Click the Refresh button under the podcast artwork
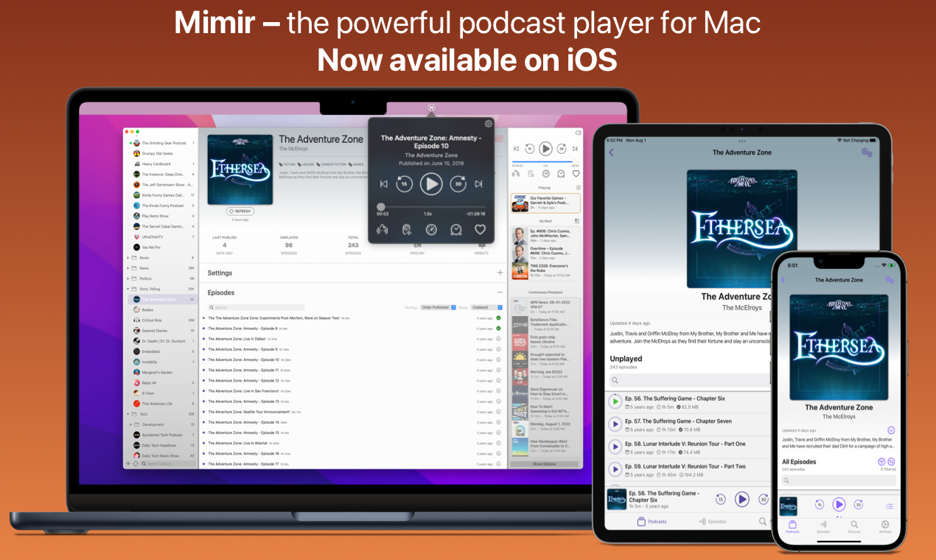936x560 pixels. (x=240, y=211)
